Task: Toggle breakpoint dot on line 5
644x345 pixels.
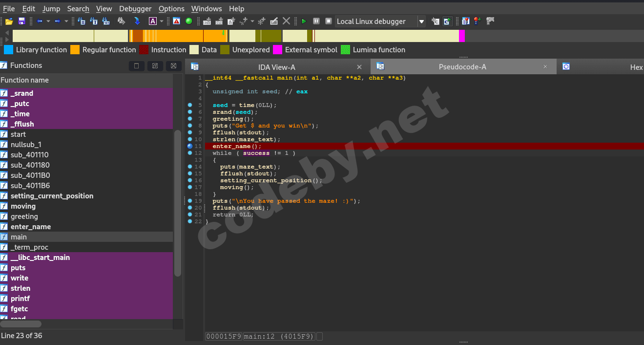Action: click(x=190, y=105)
